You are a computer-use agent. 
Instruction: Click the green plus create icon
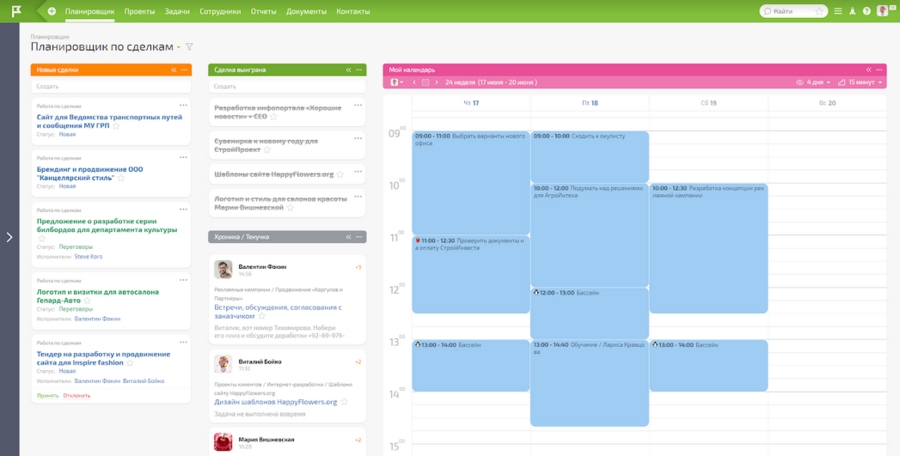(x=52, y=11)
